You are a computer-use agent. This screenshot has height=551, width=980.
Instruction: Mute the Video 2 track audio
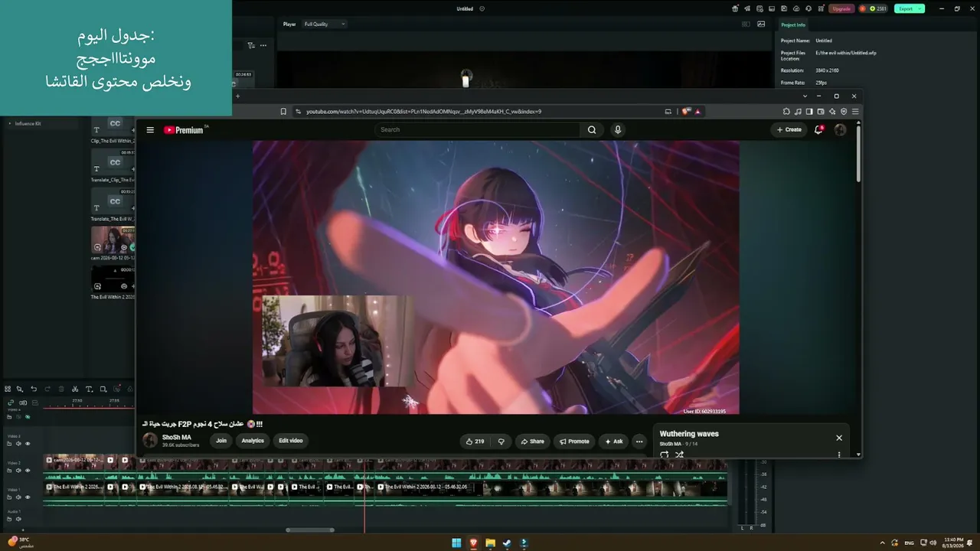(x=18, y=471)
